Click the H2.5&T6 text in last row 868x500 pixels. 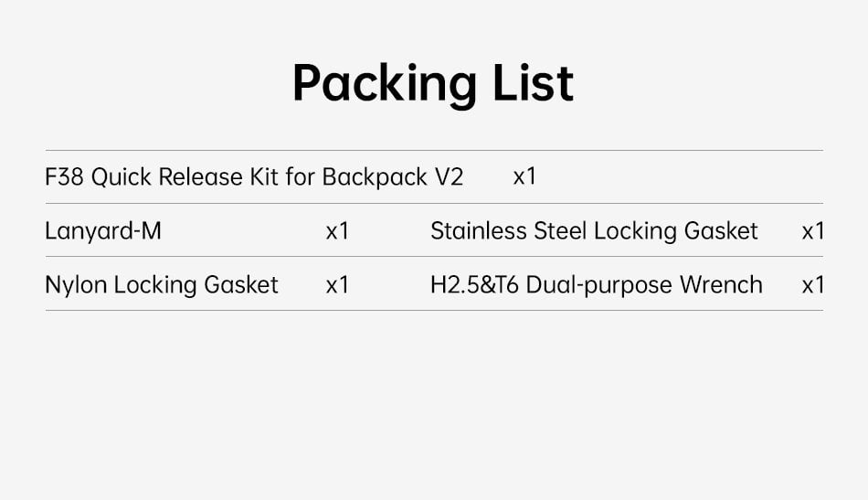(474, 284)
